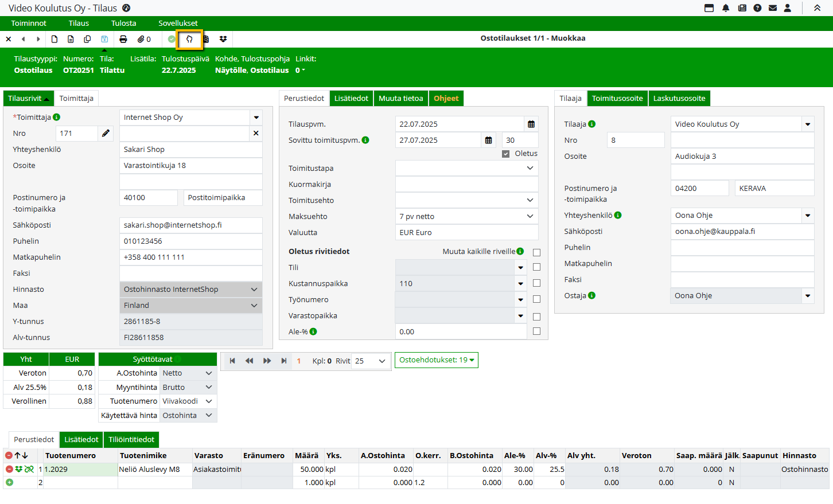Click the envelope messages icon
Viewport: 833px width, 504px height.
(773, 8)
